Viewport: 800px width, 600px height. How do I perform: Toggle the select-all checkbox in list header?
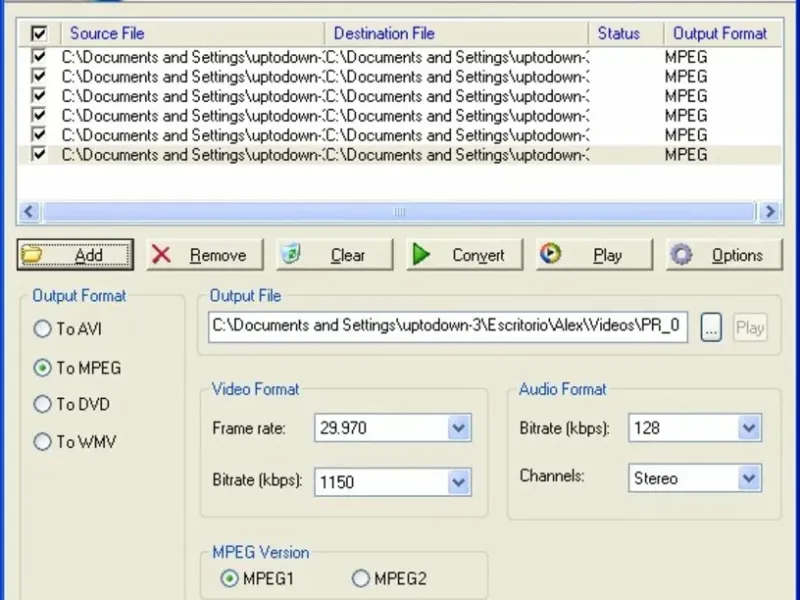coord(39,34)
